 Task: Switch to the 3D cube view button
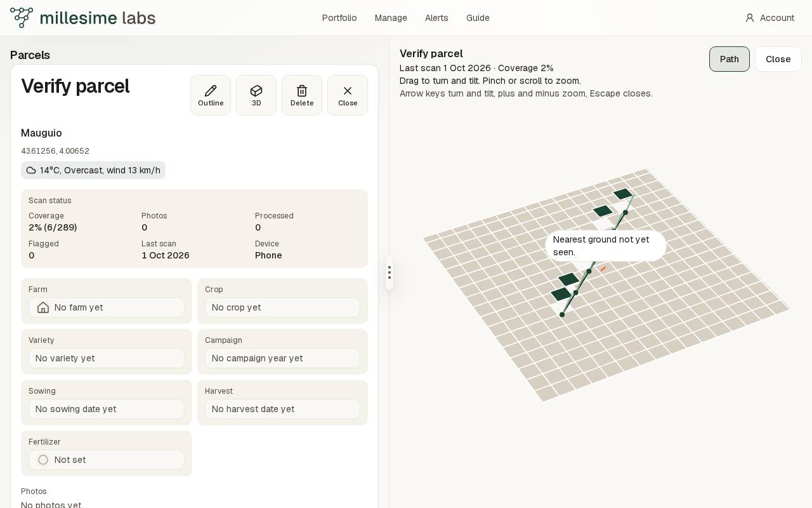pyautogui.click(x=256, y=95)
